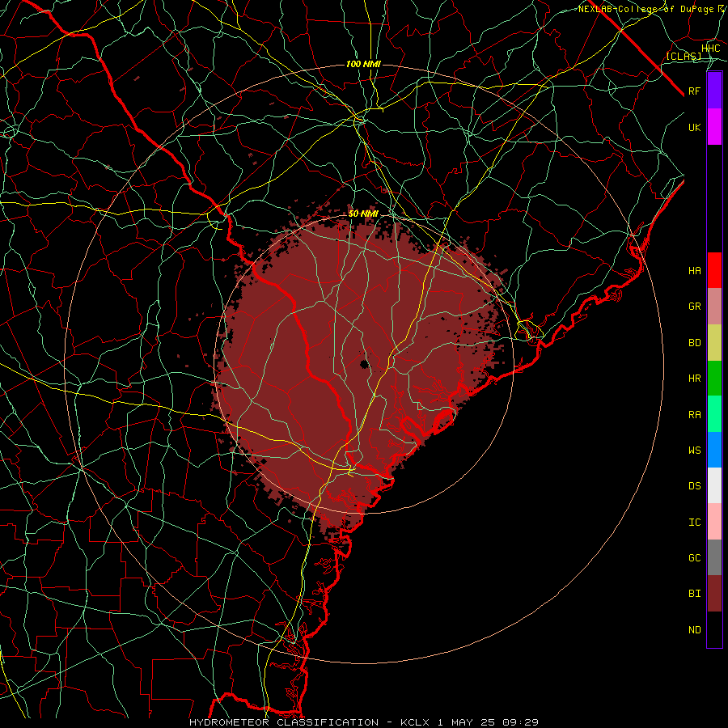Viewport: 728px width, 728px height.
Task: Click the RF purple legend swatch
Action: click(x=714, y=91)
